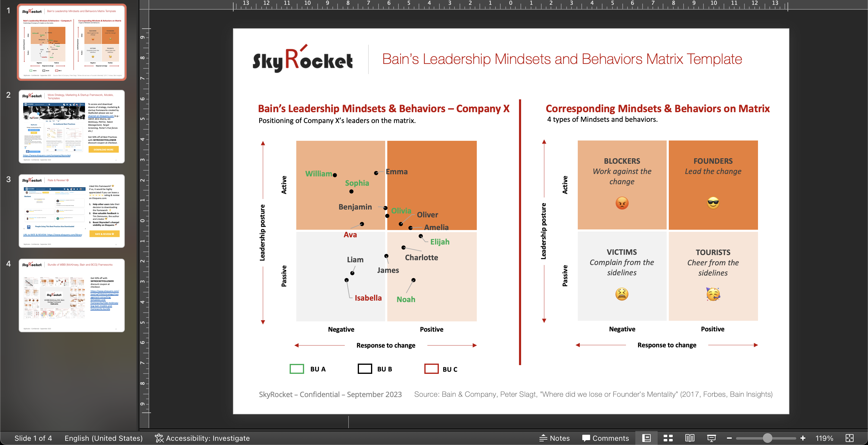The image size is (868, 445).
Task: Select slide 1 thumbnail
Action: [x=72, y=42]
